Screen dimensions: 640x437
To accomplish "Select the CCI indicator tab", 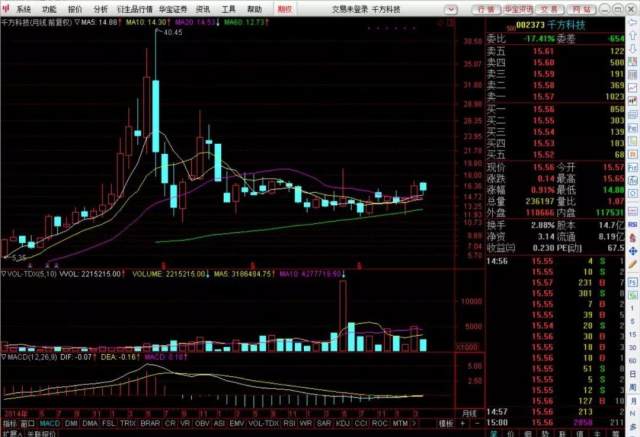I will [x=360, y=424].
